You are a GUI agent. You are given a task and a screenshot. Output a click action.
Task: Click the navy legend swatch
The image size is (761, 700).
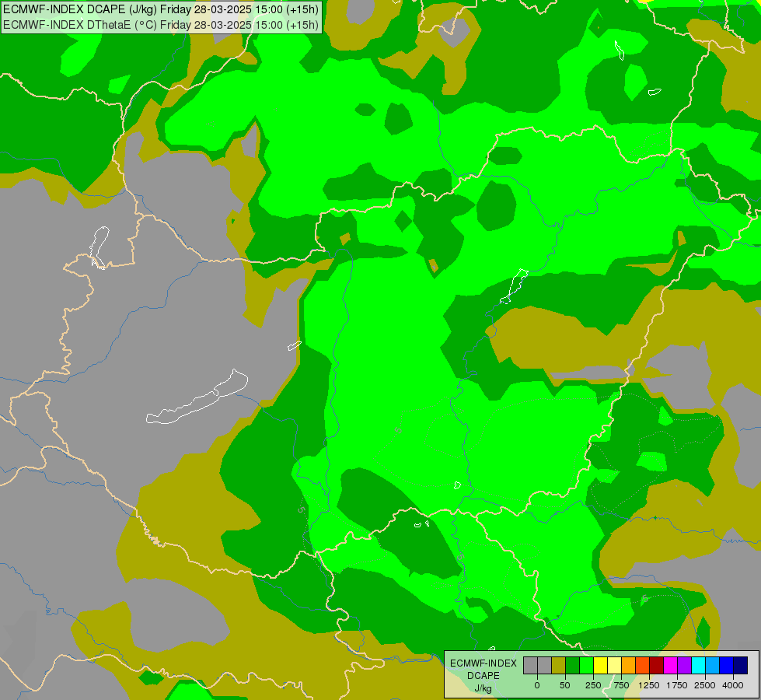(740, 665)
